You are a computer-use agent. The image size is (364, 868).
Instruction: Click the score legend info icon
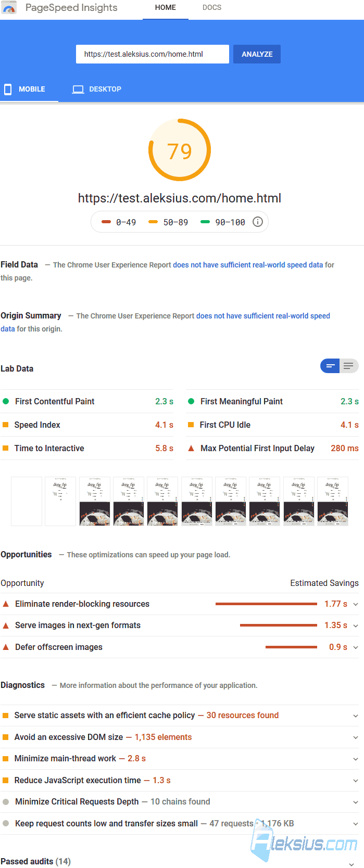[x=258, y=222]
